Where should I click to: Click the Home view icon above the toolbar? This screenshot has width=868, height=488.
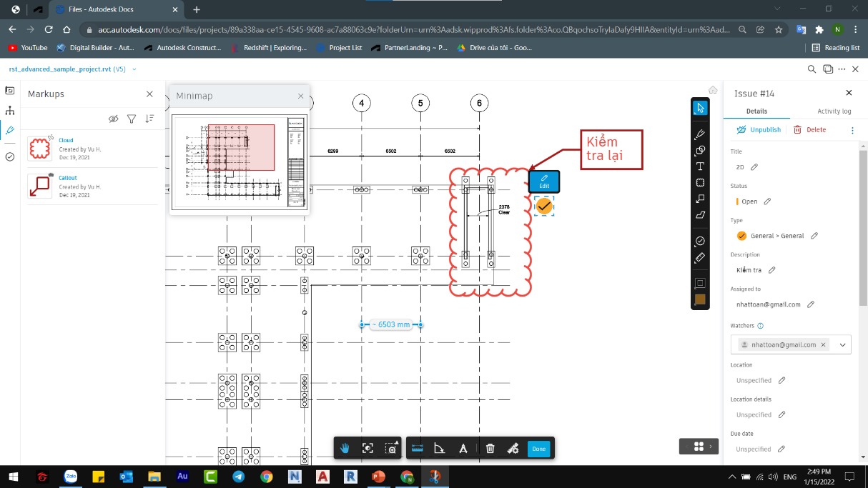(713, 90)
